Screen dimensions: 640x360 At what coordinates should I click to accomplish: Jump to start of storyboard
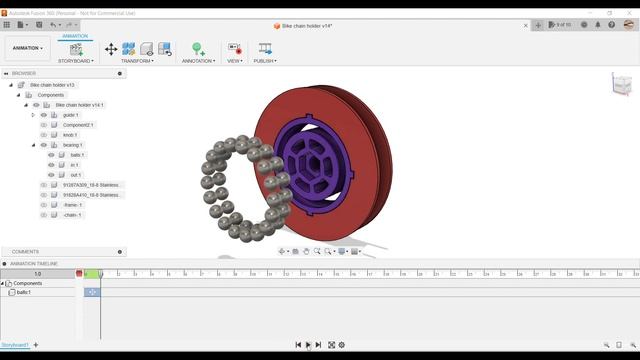[298, 345]
